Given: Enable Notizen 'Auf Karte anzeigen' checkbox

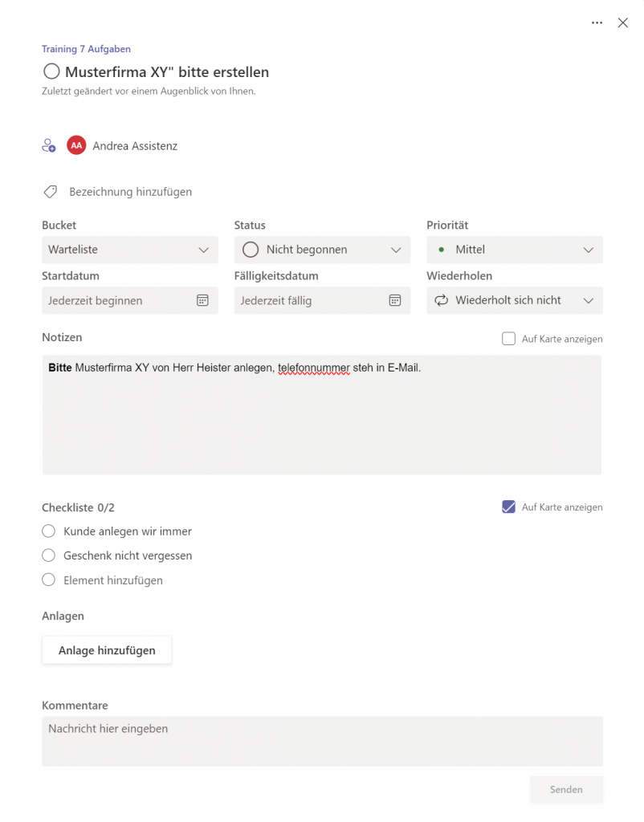Looking at the screenshot, I should tap(508, 339).
